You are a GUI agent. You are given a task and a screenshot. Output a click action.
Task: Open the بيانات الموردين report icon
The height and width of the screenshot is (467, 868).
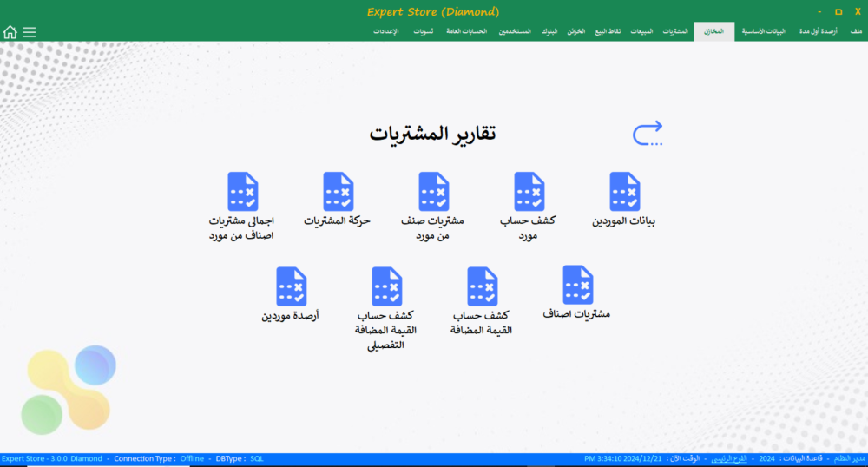coord(624,192)
